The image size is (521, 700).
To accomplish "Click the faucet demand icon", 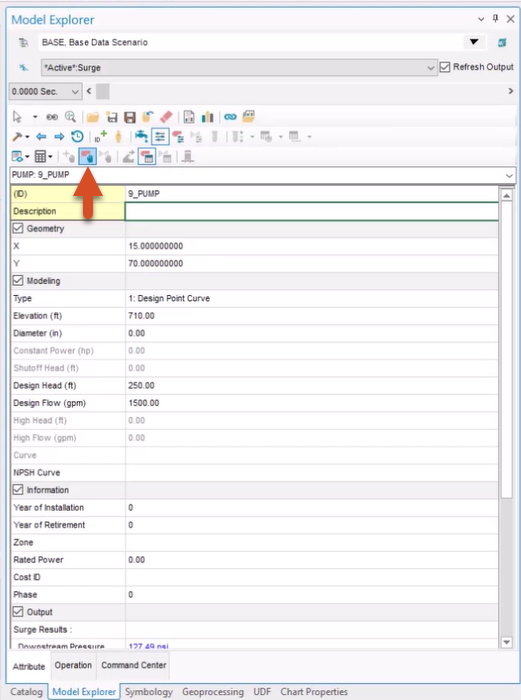I will [x=141, y=136].
